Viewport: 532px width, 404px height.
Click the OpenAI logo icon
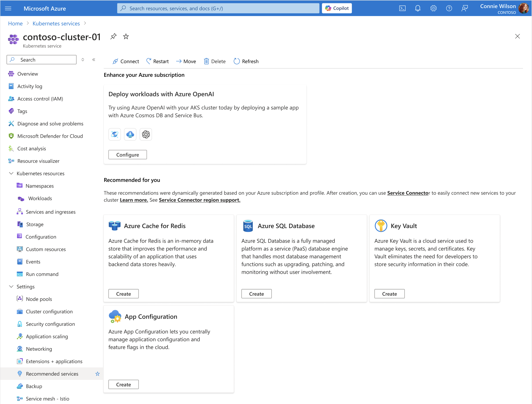[146, 134]
